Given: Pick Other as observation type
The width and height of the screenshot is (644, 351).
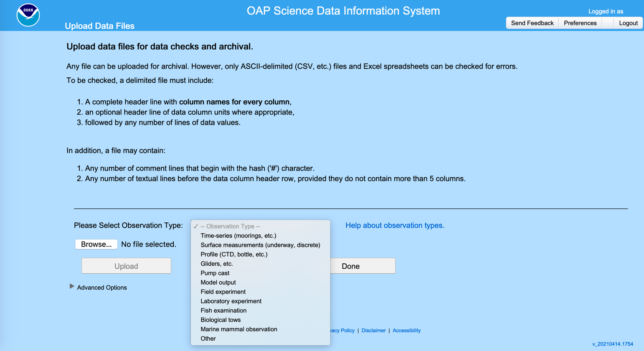Looking at the screenshot, I should (208, 339).
